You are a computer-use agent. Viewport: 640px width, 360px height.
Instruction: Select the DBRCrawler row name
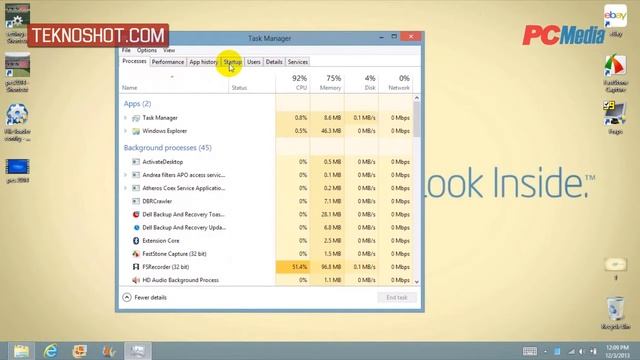(x=157, y=201)
